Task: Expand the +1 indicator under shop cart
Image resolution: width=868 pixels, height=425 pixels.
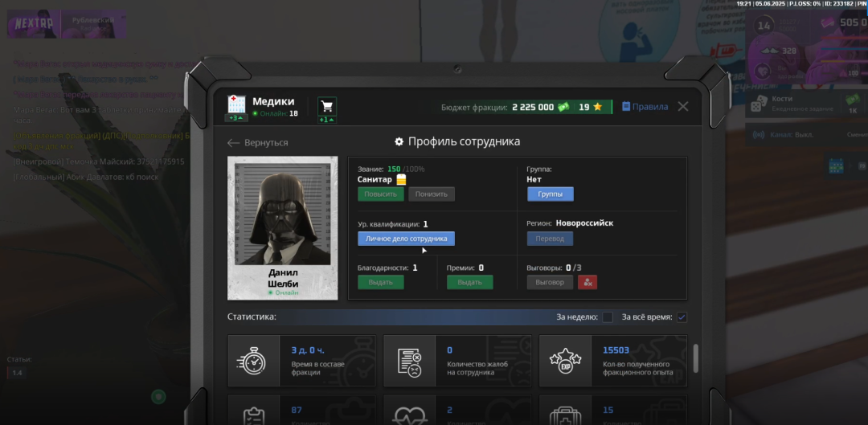Action: [x=327, y=120]
